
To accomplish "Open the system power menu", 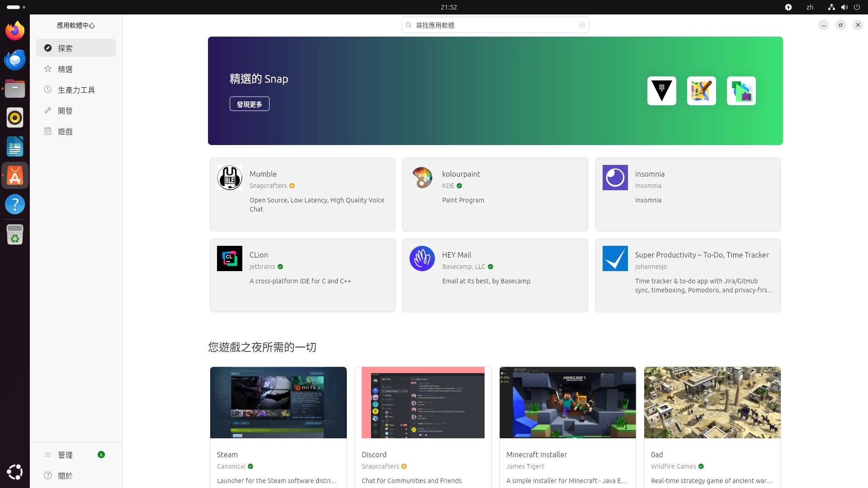I will 857,7.
